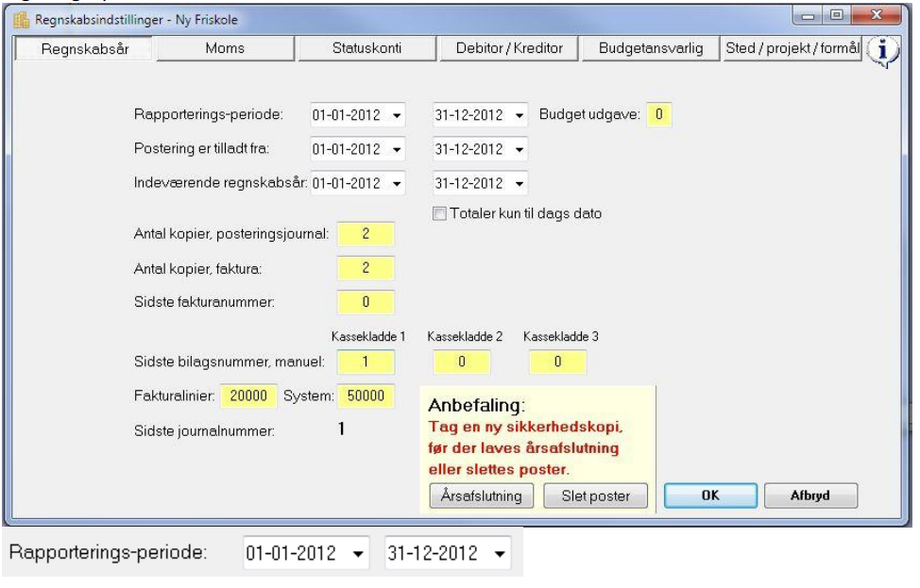Go to the Budgetansvarlig tab
This screenshot has height=588, width=920.
point(650,49)
